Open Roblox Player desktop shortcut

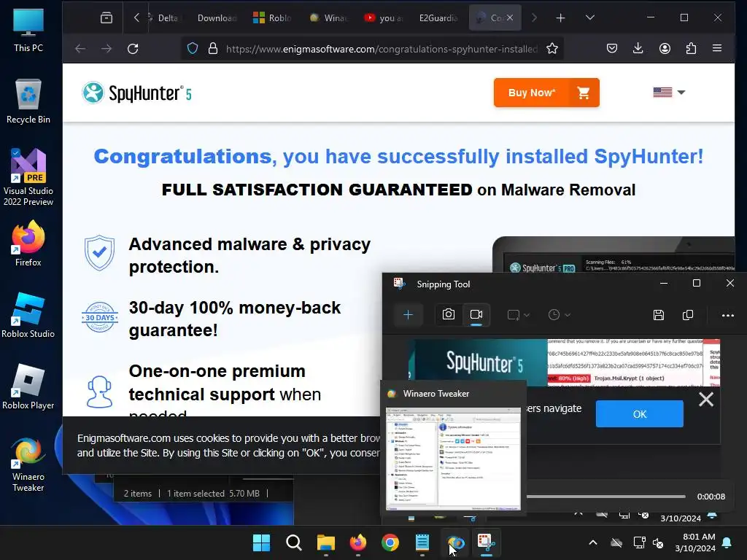pos(28,386)
